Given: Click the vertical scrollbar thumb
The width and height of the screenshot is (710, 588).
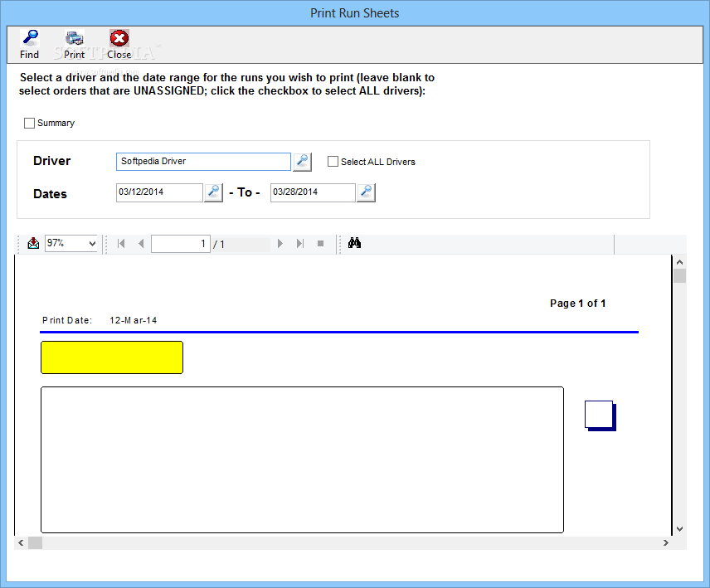Looking at the screenshot, I should [679, 275].
